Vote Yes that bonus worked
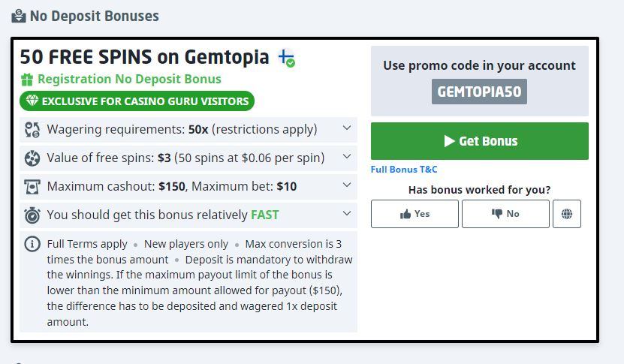This screenshot has width=624, height=364. pyautogui.click(x=414, y=214)
